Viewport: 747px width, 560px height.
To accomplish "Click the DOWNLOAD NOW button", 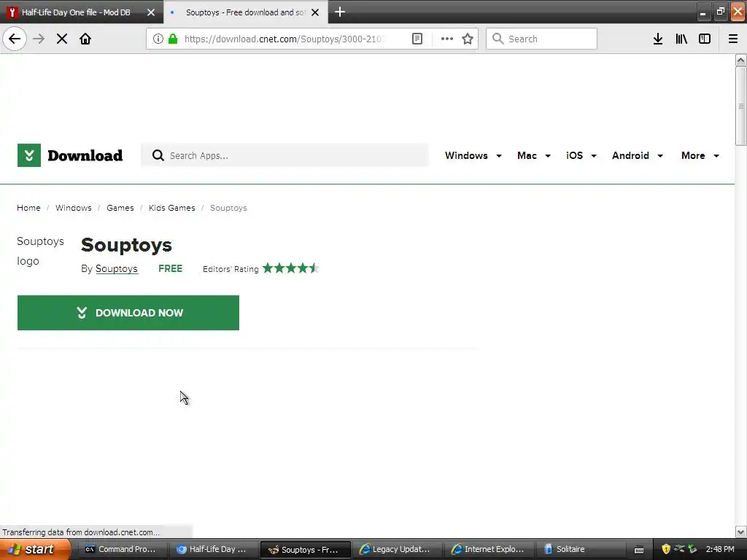I will click(128, 313).
